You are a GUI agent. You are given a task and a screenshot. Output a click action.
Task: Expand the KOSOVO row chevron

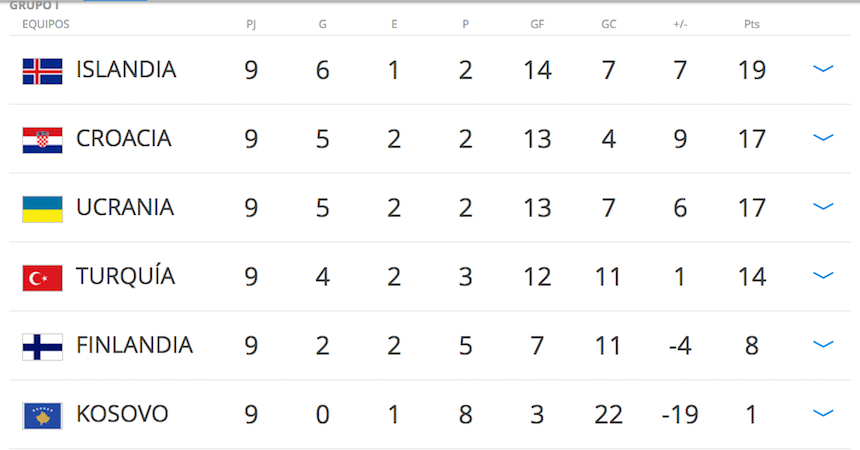pyautogui.click(x=823, y=413)
